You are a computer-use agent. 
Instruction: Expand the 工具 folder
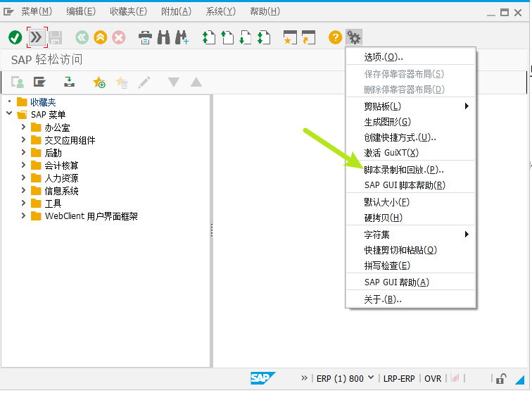coord(23,203)
